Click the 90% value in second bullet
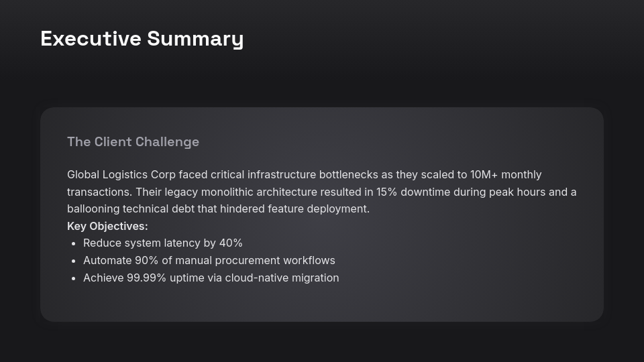Viewport: 644px width, 362px height. pyautogui.click(x=146, y=260)
